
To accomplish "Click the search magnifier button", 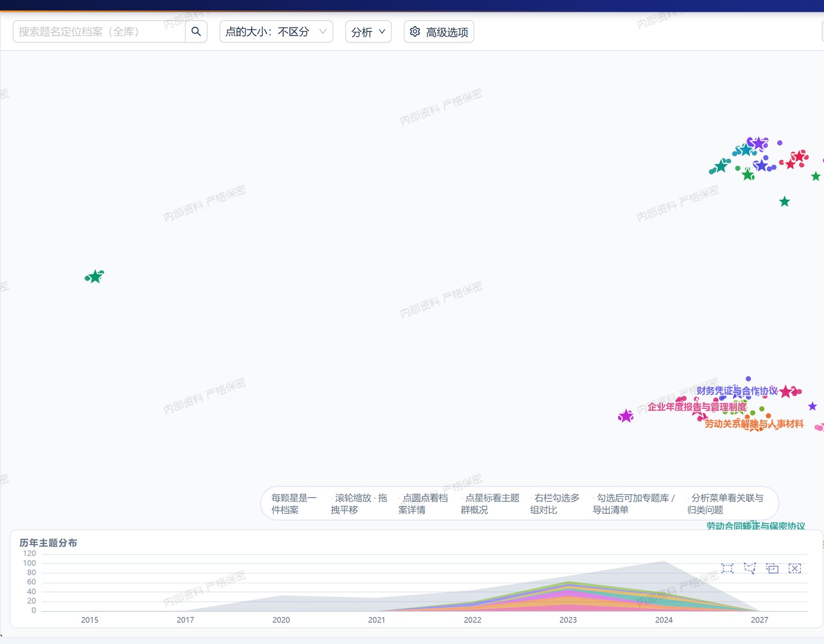I will point(196,31).
